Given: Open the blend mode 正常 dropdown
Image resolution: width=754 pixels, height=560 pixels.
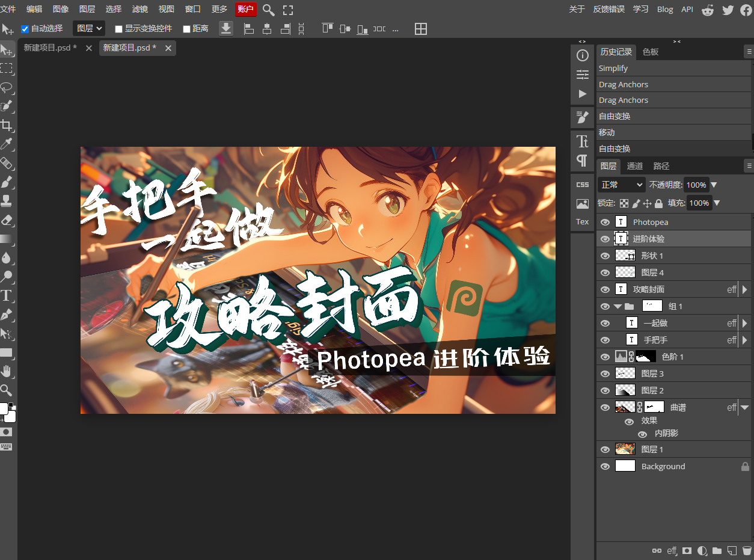Looking at the screenshot, I should [x=622, y=185].
